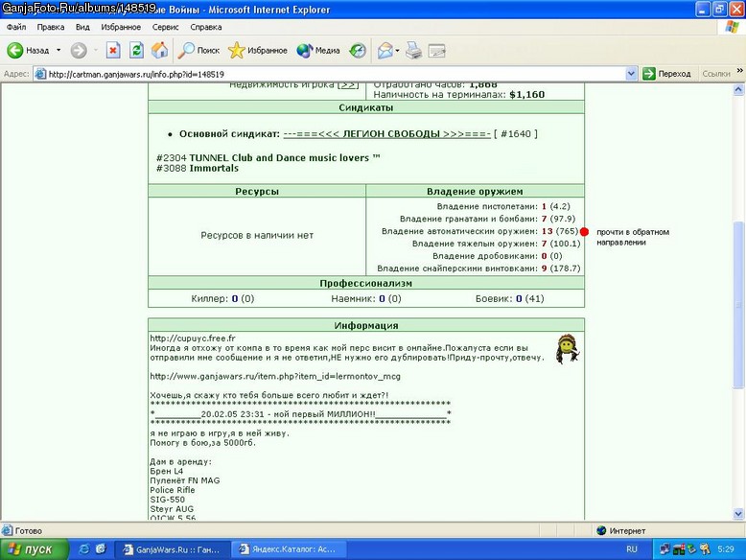Click the Киллер: 0 (0) value
Screen dimensions: 746x560
pyautogui.click(x=222, y=299)
